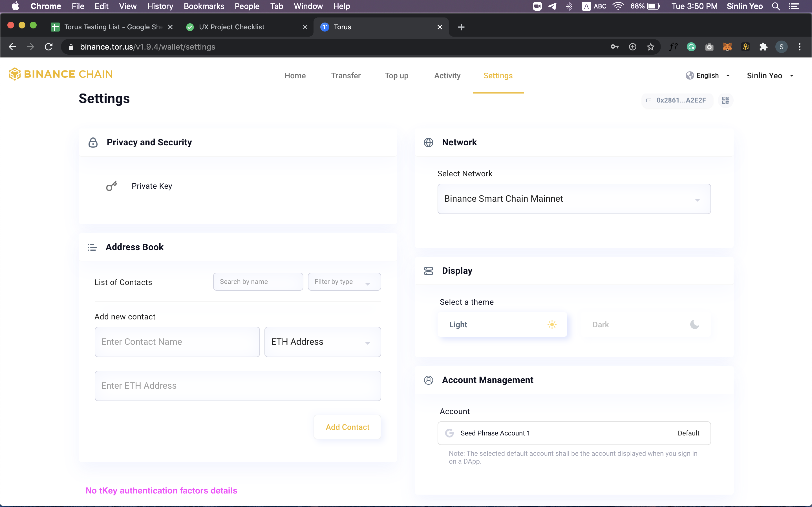The height and width of the screenshot is (507, 812).
Task: Open tKey authentication factors details link
Action: coord(161,490)
